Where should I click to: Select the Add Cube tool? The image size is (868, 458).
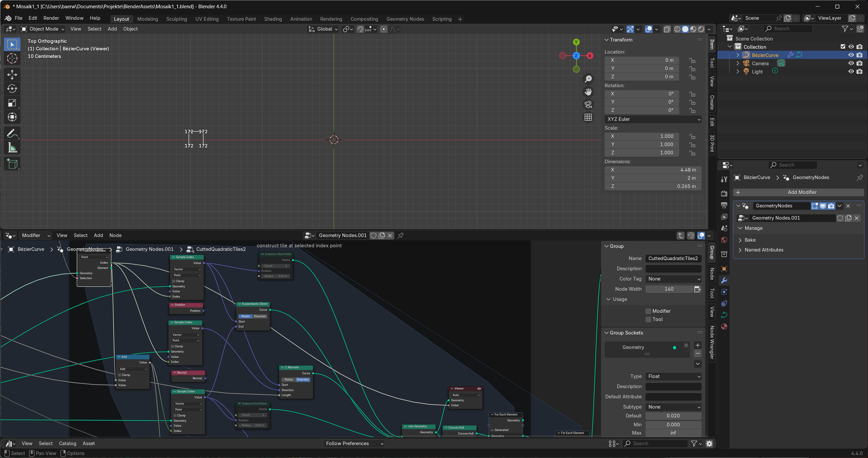(12, 164)
